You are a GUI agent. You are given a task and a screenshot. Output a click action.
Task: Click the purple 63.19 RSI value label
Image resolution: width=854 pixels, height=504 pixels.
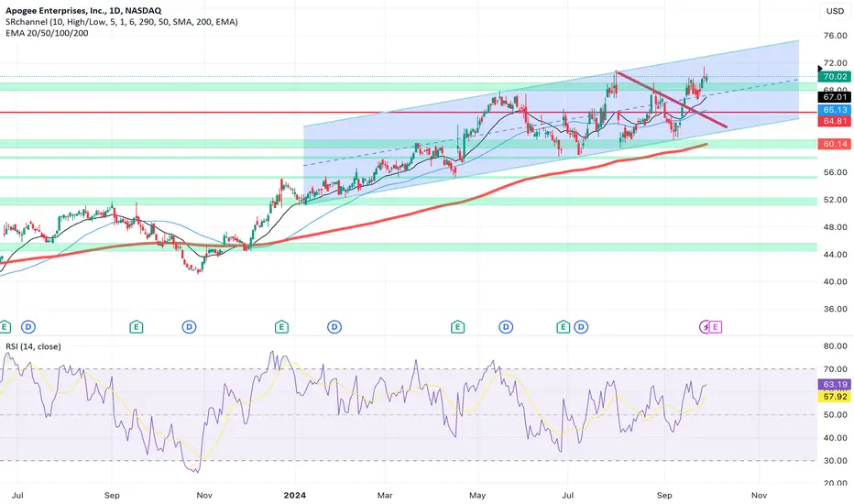point(835,385)
